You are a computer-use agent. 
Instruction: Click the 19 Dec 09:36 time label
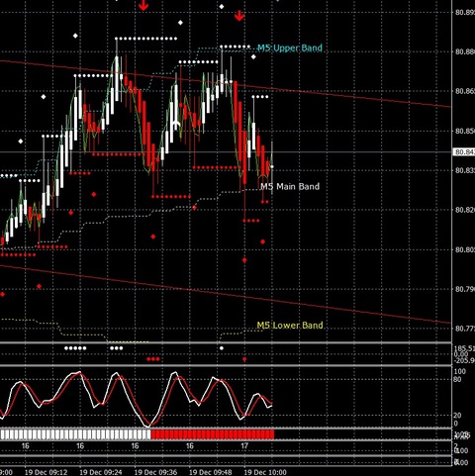click(x=155, y=472)
